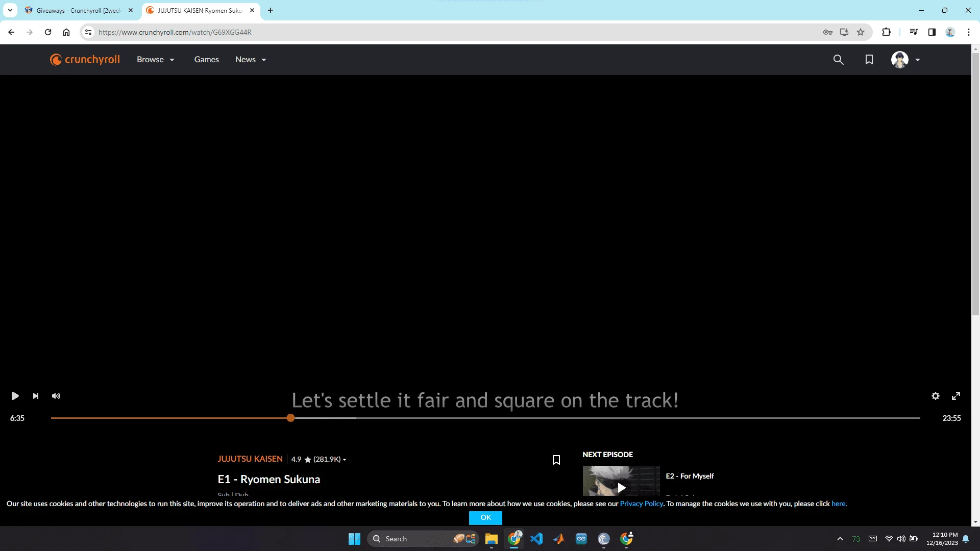Open a new browser tab
Viewport: 980px width, 551px height.
[x=271, y=10]
